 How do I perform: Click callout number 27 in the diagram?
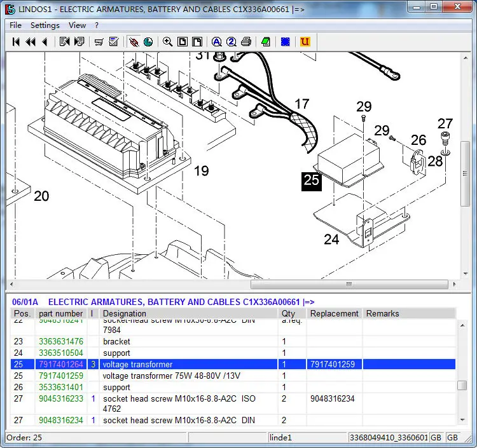[445, 124]
